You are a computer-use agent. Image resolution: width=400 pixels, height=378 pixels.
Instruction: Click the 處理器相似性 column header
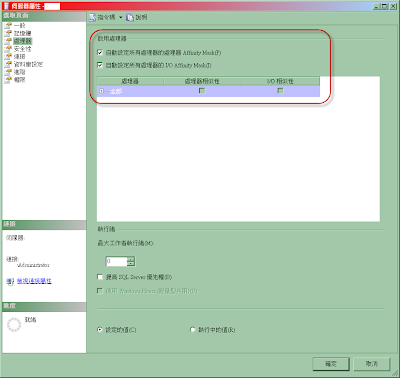[x=202, y=81]
